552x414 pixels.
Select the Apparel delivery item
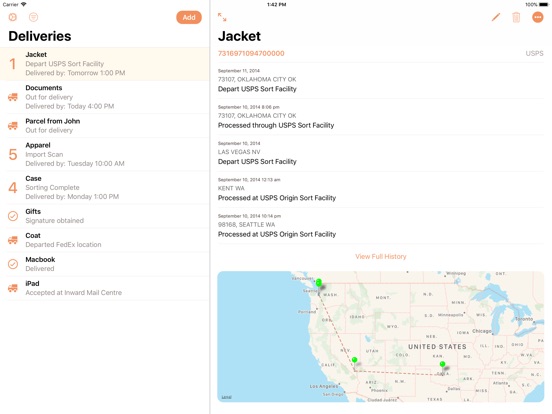click(105, 154)
